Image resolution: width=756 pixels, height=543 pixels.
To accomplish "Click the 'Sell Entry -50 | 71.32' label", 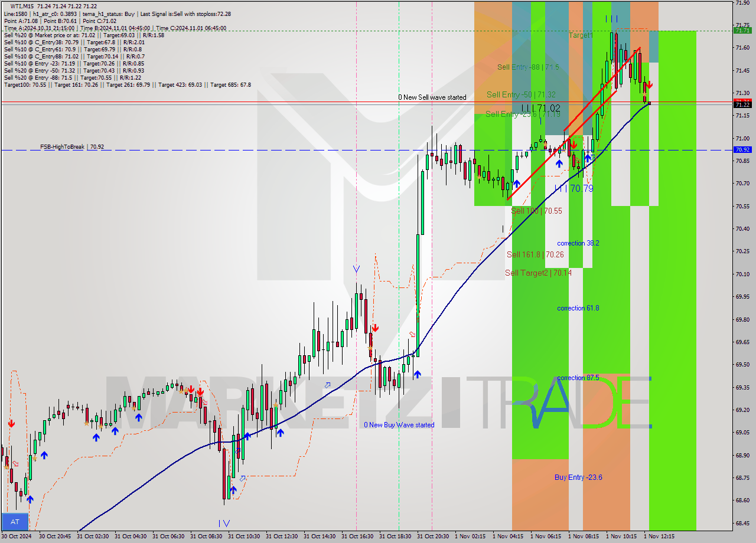I will pyautogui.click(x=521, y=94).
